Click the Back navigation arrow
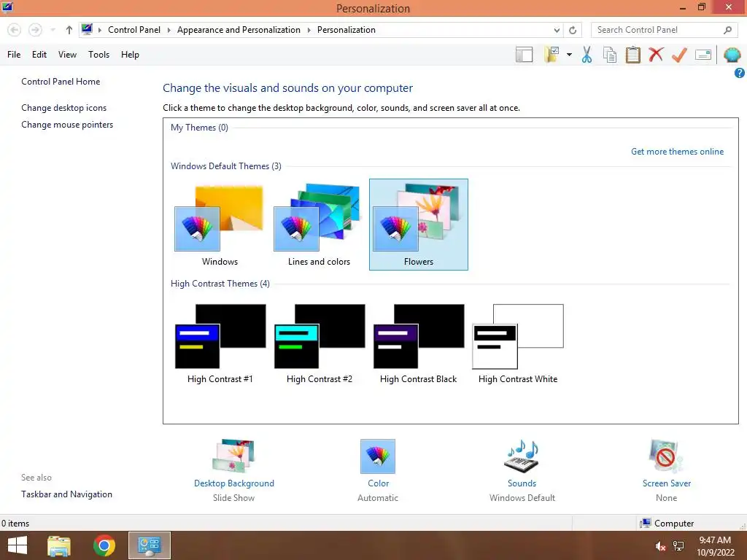 pos(15,30)
